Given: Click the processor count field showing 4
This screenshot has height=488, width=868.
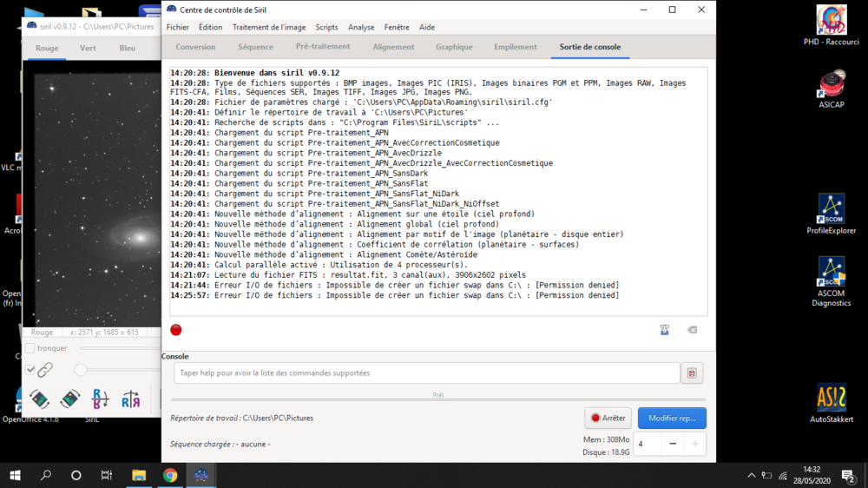Looking at the screenshot, I should (x=648, y=444).
